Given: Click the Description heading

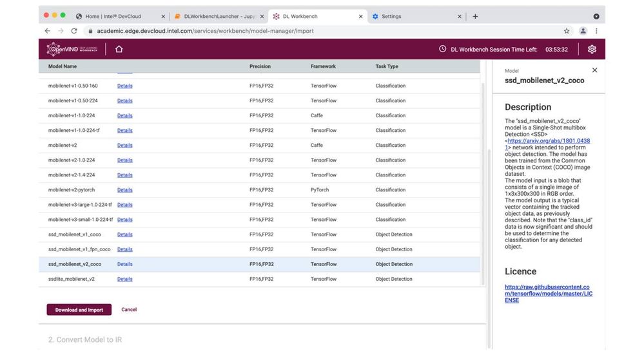Looking at the screenshot, I should 528,107.
